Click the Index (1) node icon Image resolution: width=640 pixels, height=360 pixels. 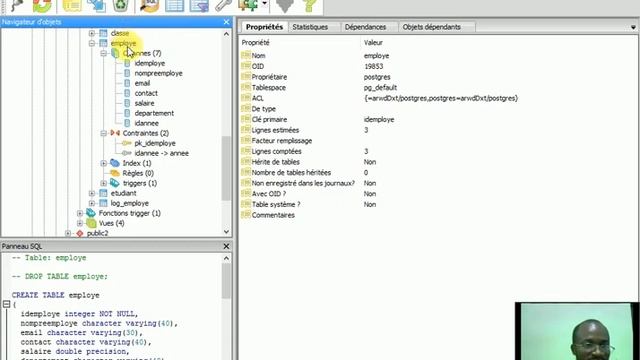(x=115, y=163)
